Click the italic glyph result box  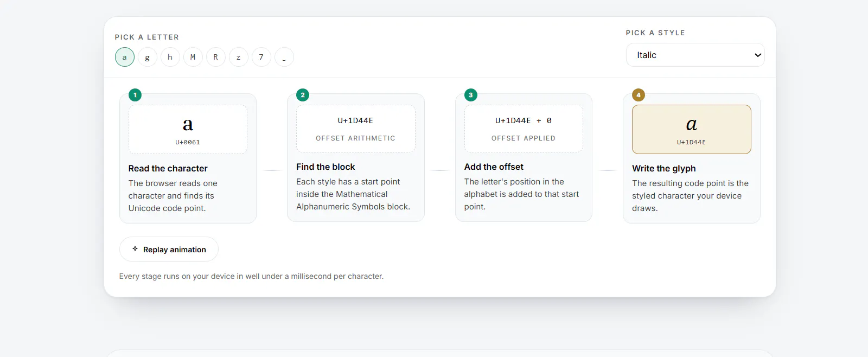click(692, 129)
